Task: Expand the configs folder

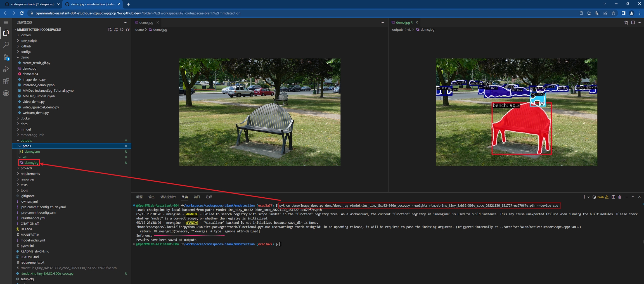Action: [26, 52]
